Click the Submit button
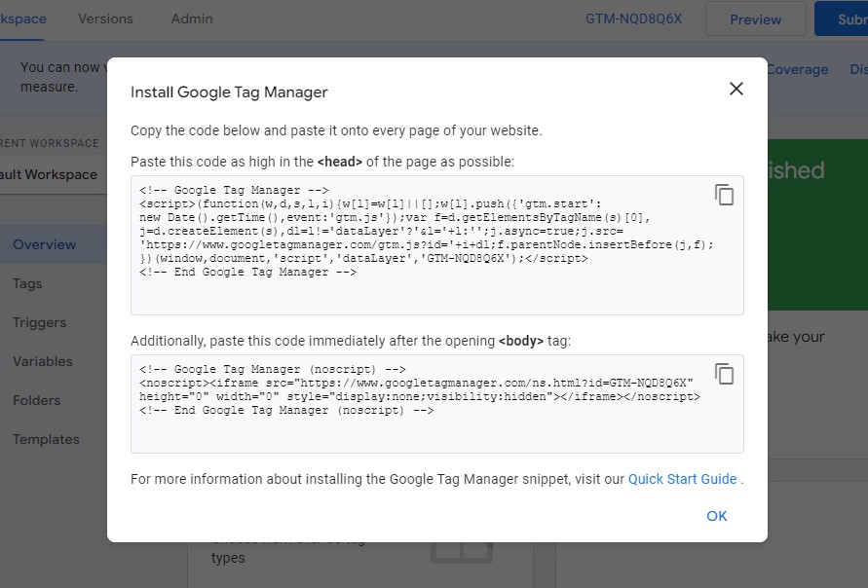868x588 pixels. click(842, 19)
